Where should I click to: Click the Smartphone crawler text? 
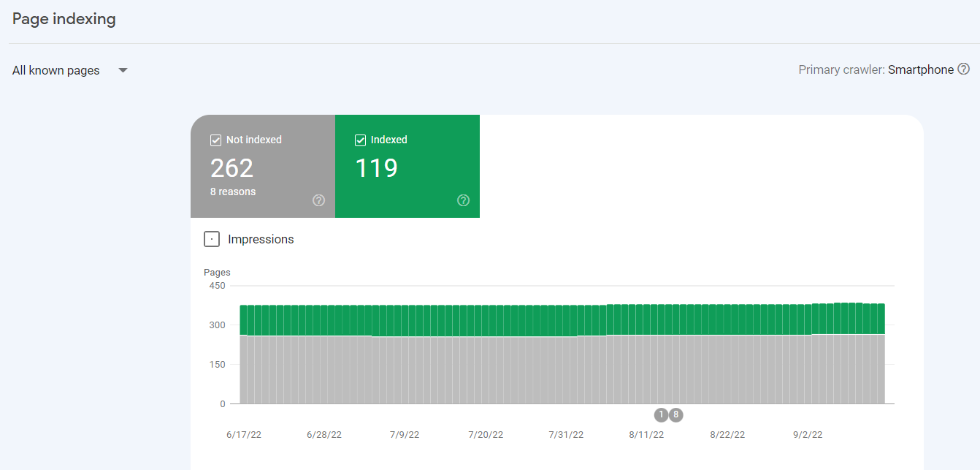click(920, 70)
